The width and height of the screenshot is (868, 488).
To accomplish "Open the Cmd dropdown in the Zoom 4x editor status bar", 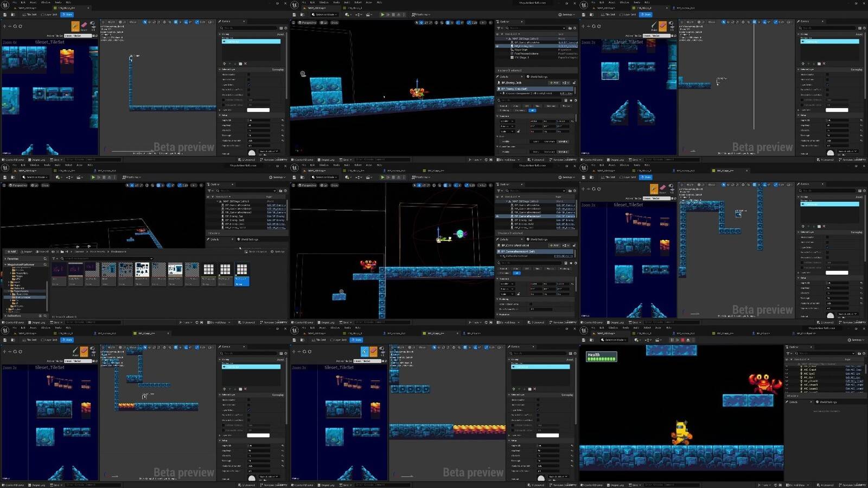I will (x=56, y=160).
